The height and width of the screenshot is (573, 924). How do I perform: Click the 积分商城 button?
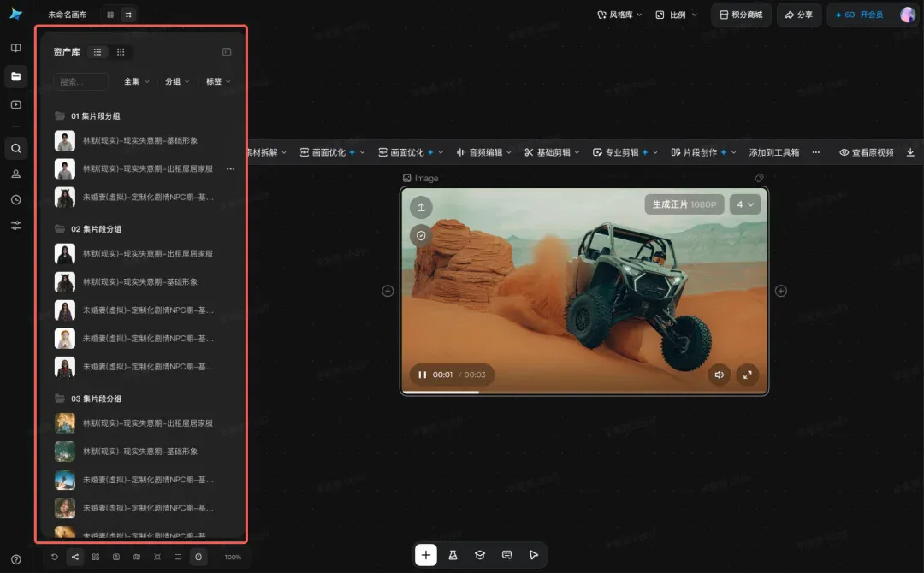tap(741, 15)
